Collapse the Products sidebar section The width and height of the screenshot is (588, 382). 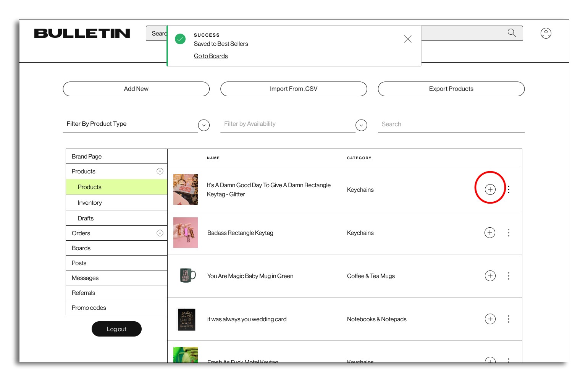click(160, 171)
